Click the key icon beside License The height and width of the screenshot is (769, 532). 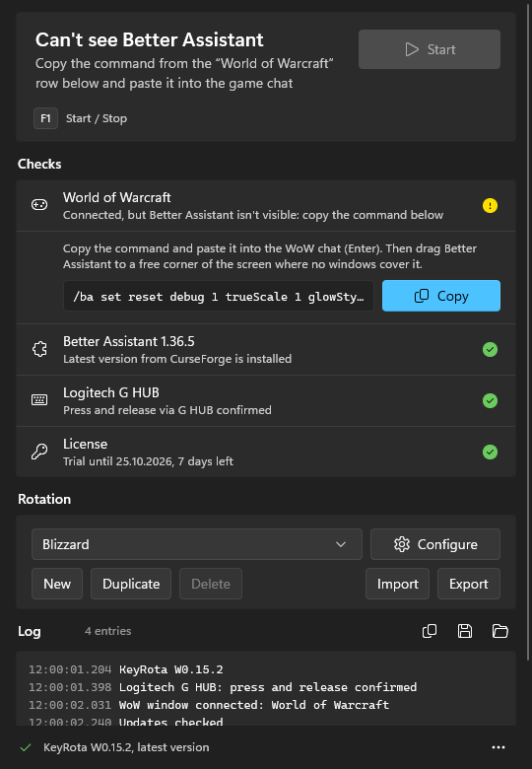[39, 452]
